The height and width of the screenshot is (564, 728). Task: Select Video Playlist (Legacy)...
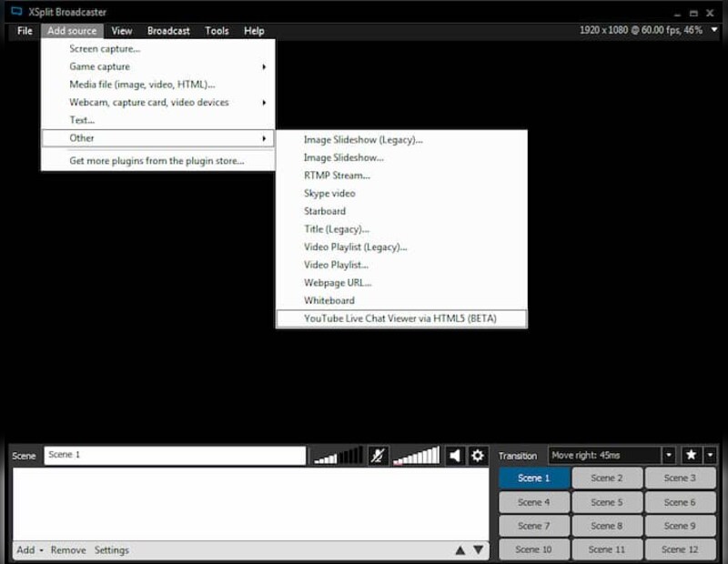coord(401,247)
